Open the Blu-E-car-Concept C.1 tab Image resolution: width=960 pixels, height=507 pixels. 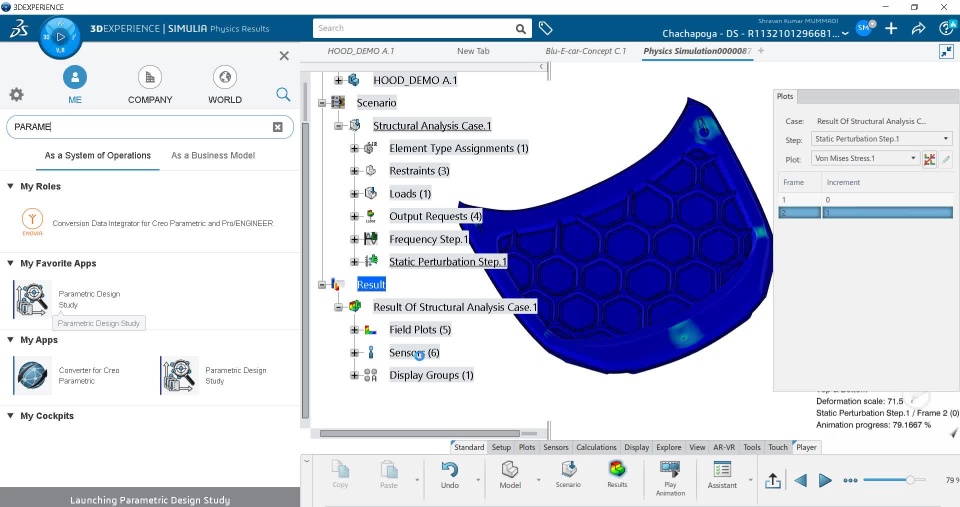coord(586,51)
